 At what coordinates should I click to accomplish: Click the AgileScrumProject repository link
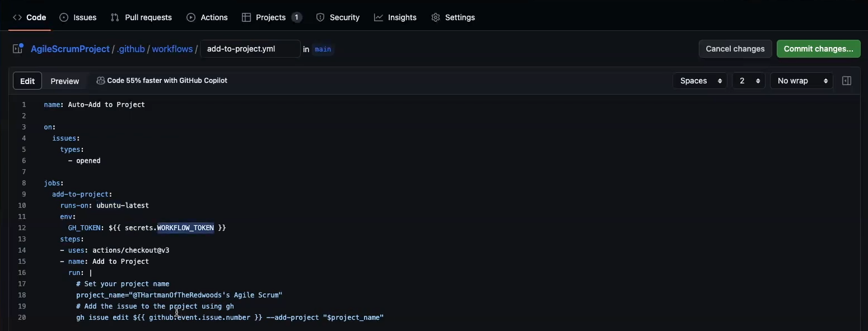click(70, 49)
